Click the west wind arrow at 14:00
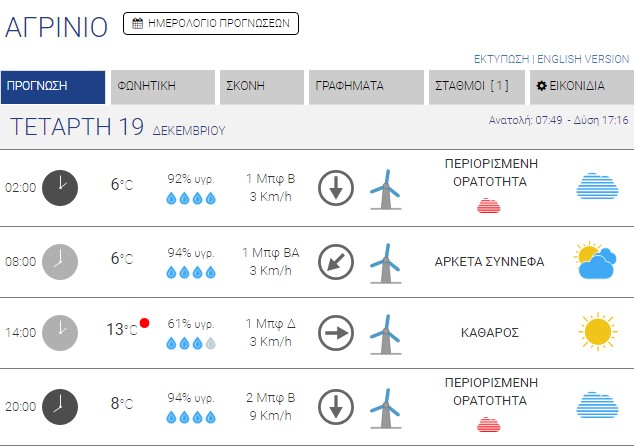The image size is (634, 446). pos(336,332)
